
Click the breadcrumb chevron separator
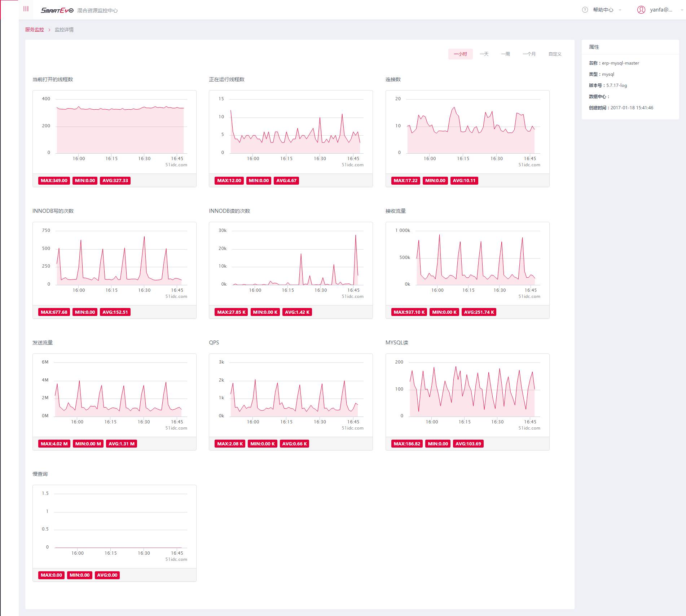click(49, 30)
